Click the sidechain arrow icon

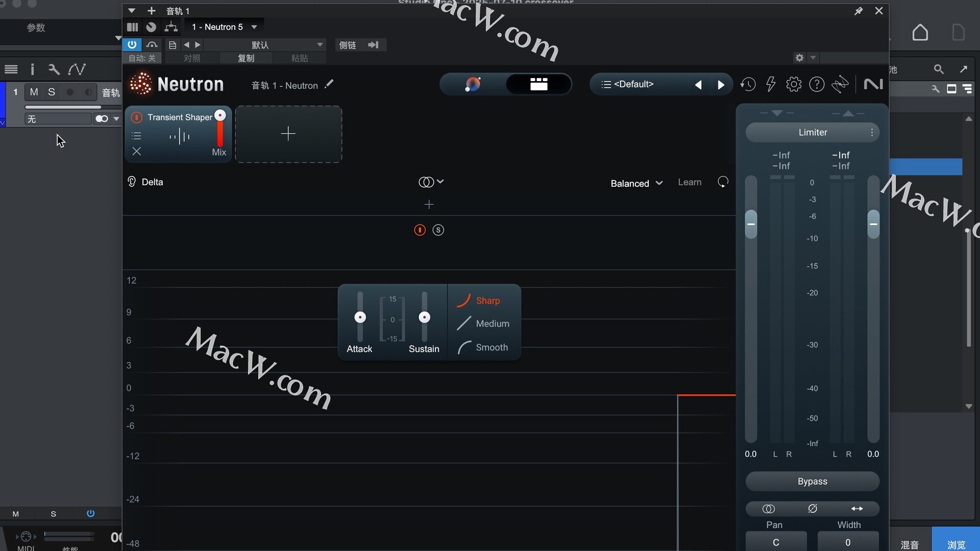374,45
